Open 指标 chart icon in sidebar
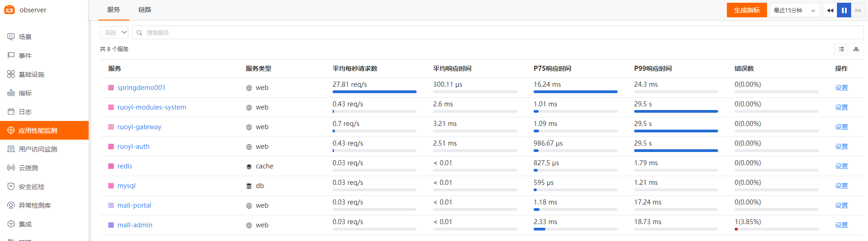 point(11,93)
